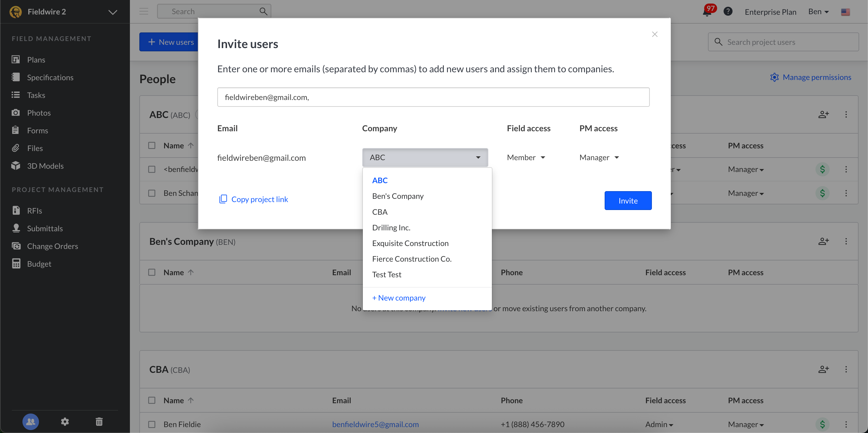Open the help question mark icon

(728, 12)
